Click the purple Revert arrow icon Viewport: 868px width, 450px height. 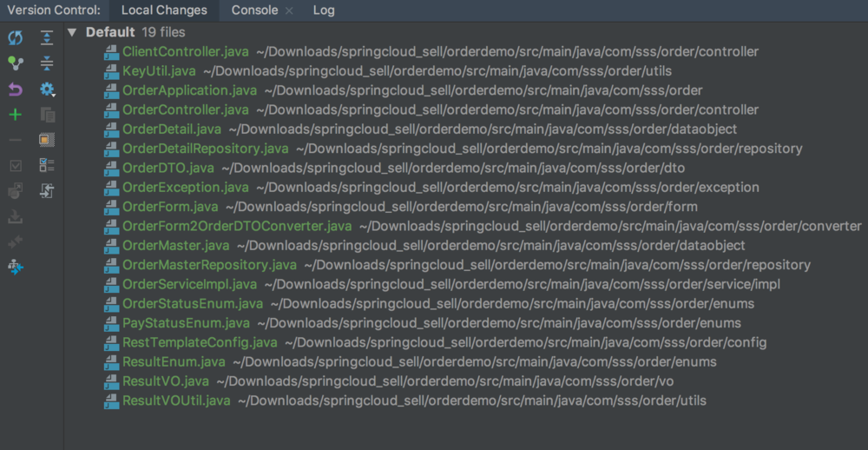click(x=16, y=89)
